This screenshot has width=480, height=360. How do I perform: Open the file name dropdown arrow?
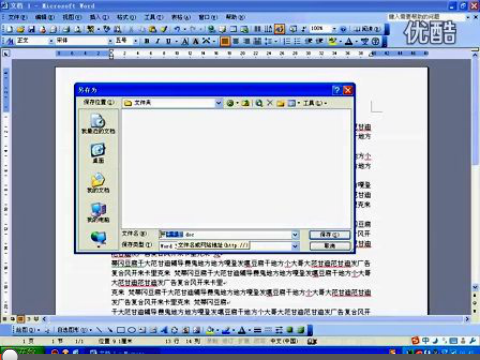click(295, 235)
